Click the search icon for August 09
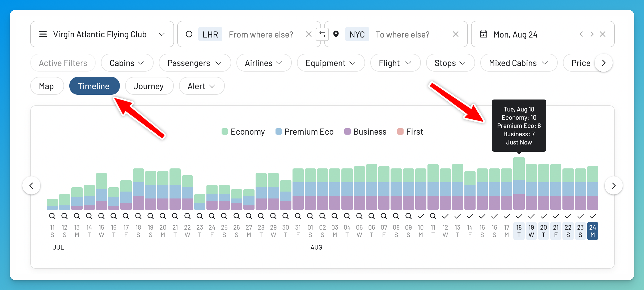The height and width of the screenshot is (290, 644). (x=409, y=216)
